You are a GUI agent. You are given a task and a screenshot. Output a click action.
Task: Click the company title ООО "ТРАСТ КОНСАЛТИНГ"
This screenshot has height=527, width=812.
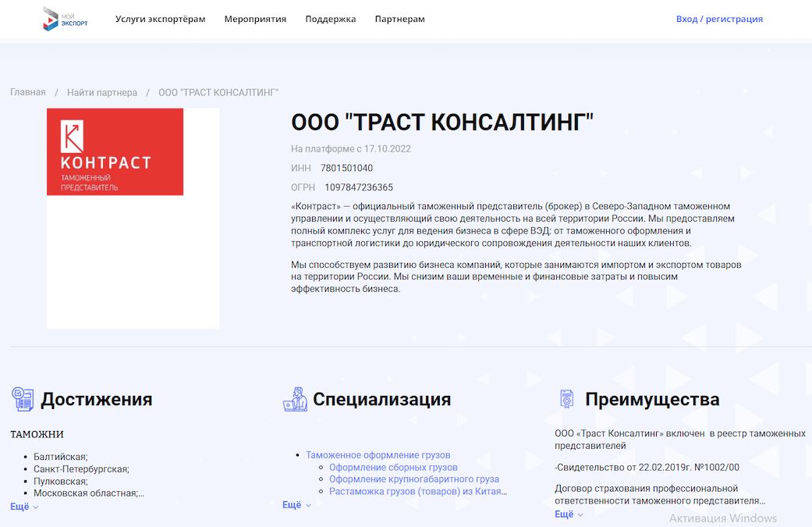click(x=442, y=123)
